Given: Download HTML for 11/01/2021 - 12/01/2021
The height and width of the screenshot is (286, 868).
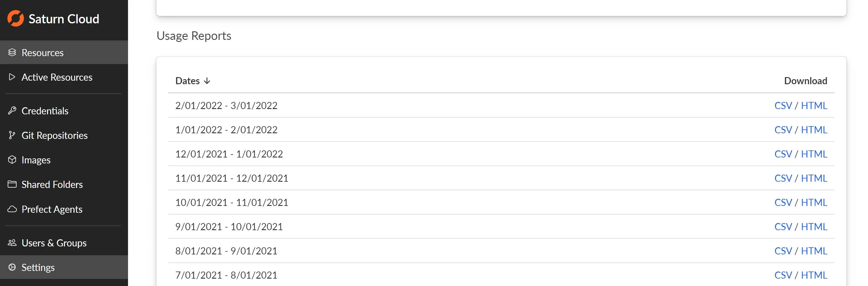Looking at the screenshot, I should 814,178.
